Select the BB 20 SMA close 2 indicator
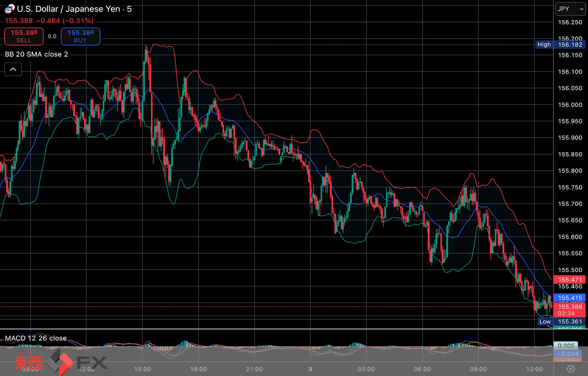Viewport: 588px width, 376px height. [36, 54]
